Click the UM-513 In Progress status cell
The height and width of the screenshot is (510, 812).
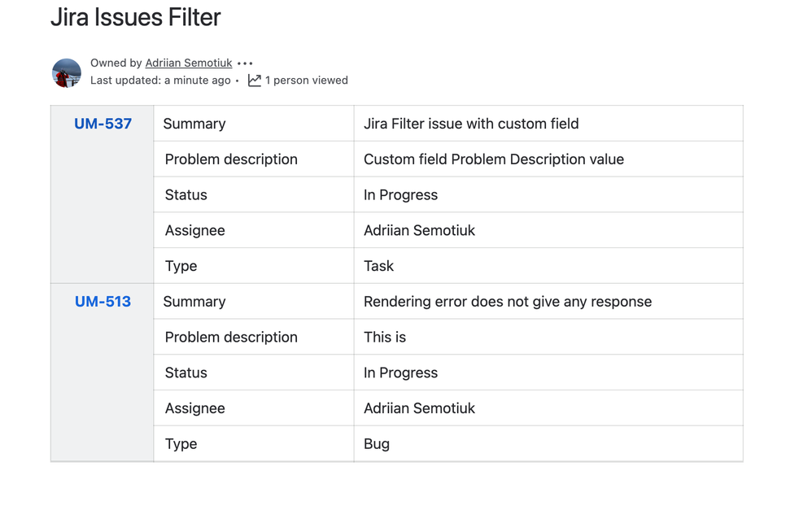(x=548, y=373)
